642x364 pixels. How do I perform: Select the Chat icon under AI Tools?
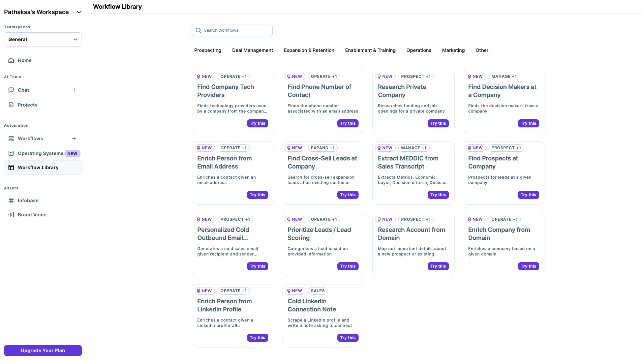click(x=11, y=90)
